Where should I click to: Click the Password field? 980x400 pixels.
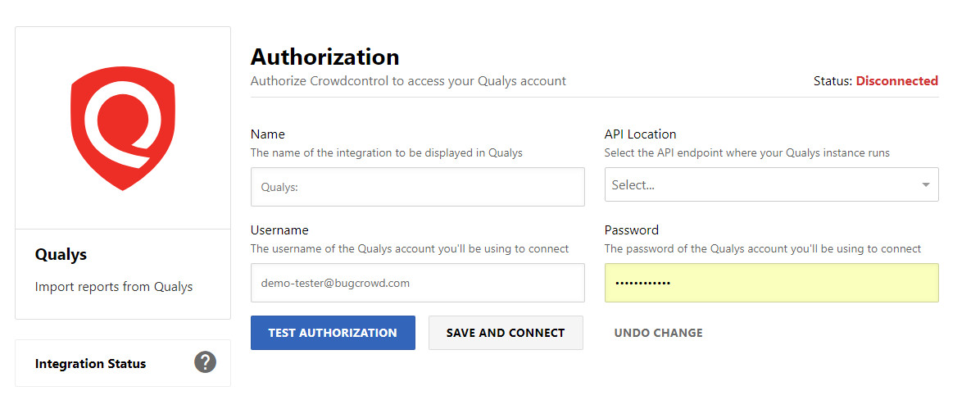(x=771, y=283)
